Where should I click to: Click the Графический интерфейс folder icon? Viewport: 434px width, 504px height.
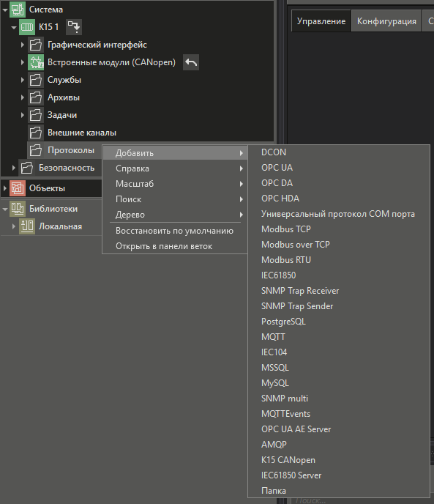[36, 45]
